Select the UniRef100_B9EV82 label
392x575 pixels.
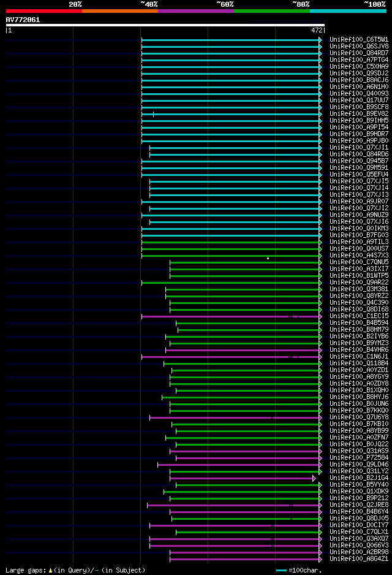coord(359,113)
